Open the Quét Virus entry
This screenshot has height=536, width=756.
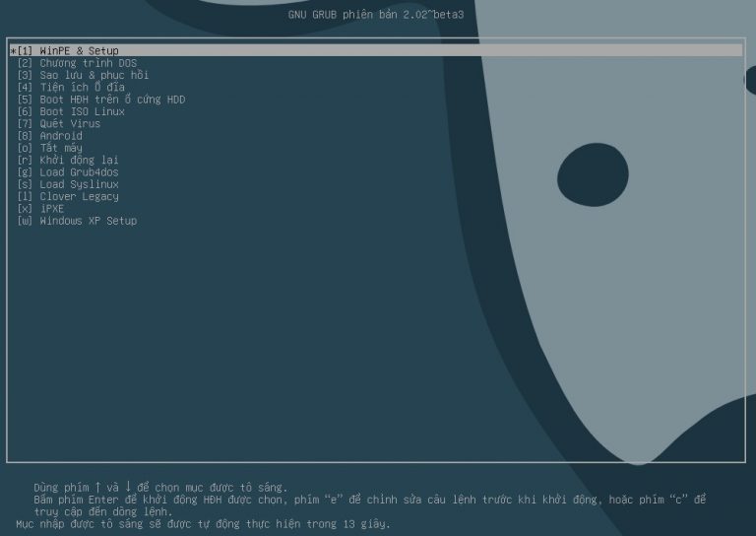[x=70, y=123]
